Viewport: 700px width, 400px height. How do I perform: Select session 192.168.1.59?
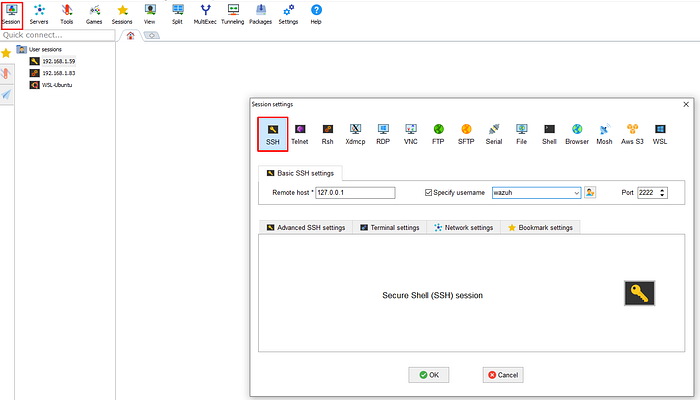[53, 61]
